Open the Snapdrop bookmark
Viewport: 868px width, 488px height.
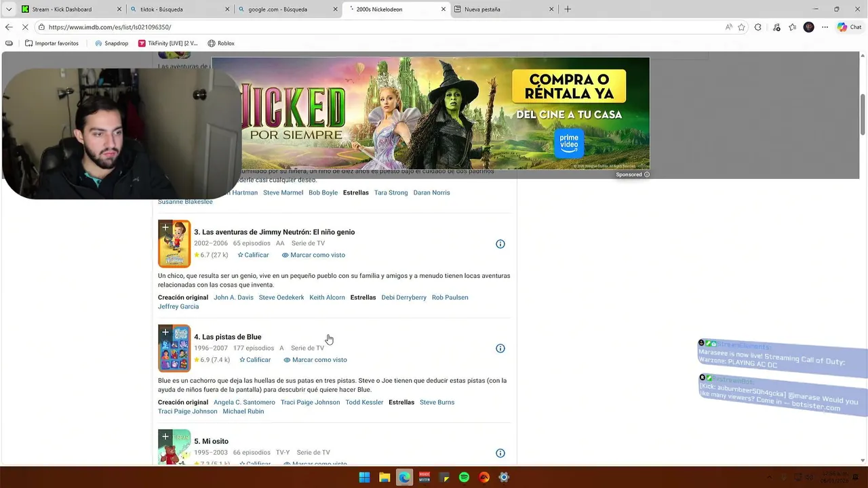point(111,43)
